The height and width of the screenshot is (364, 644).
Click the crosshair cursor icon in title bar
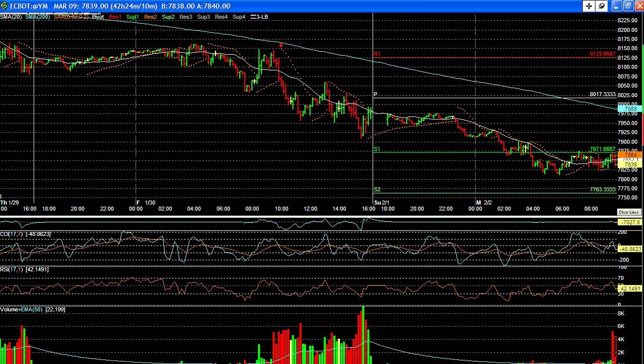(589, 6)
